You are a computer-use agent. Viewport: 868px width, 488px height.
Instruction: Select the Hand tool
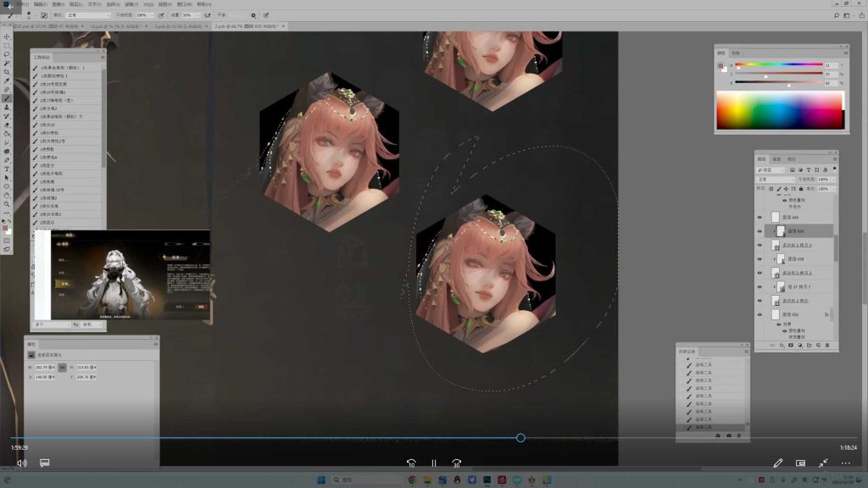tap(7, 196)
